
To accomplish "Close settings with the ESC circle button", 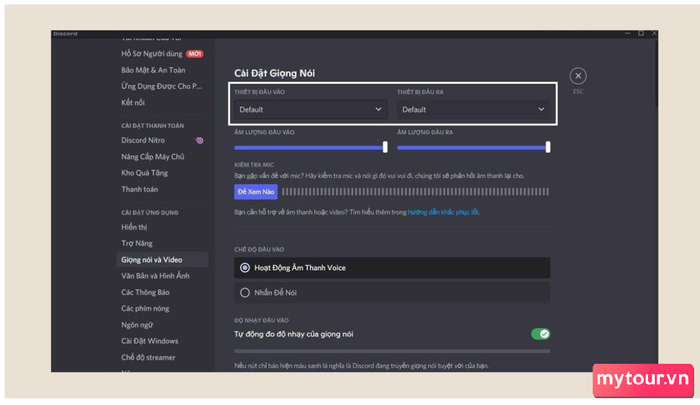I will tap(578, 76).
